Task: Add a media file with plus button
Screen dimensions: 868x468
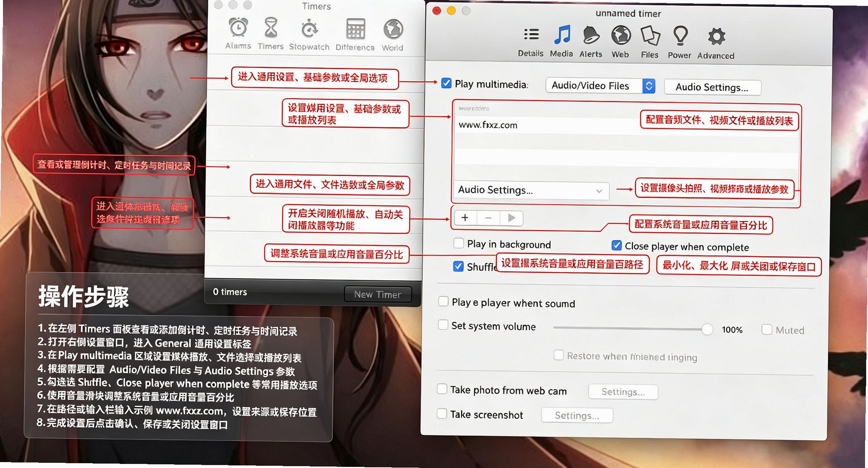Action: pyautogui.click(x=465, y=218)
